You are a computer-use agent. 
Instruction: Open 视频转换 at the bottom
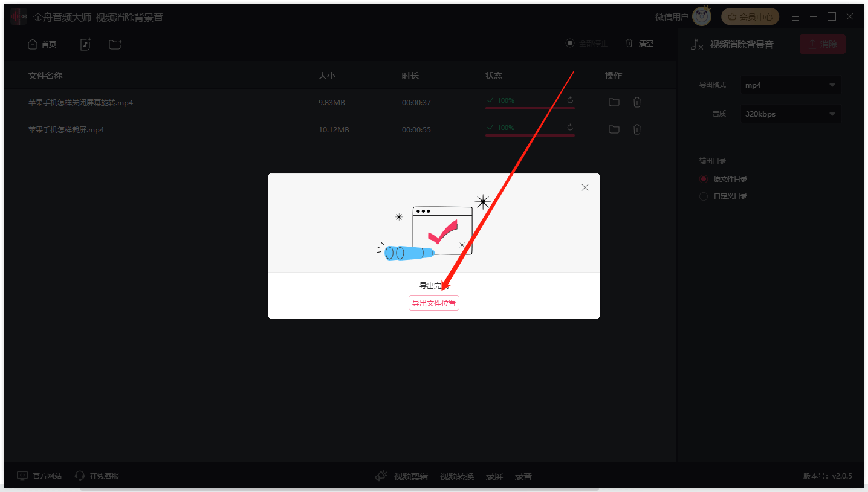457,476
